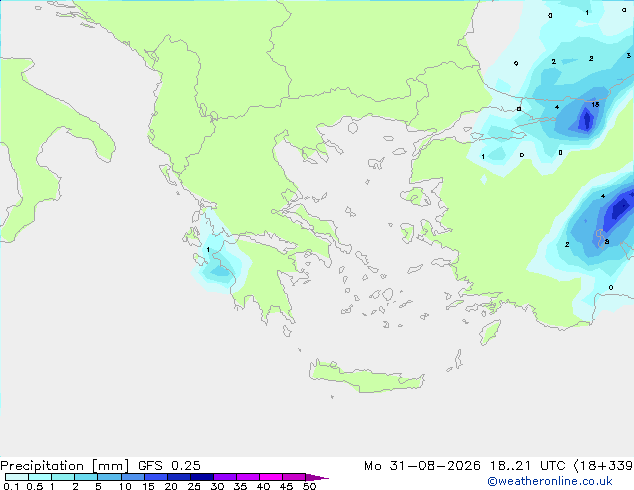
Task: Pick the dark navy swatch between 25 and 30
Action: (202, 477)
